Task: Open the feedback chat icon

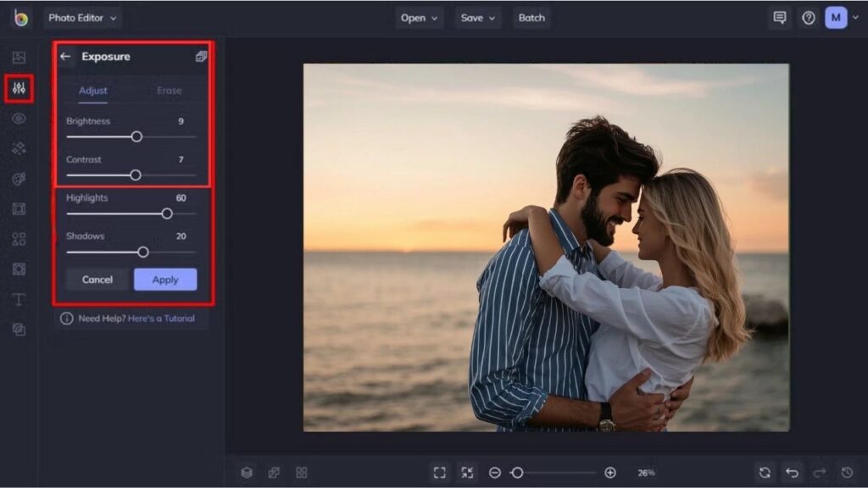Action: (x=780, y=18)
